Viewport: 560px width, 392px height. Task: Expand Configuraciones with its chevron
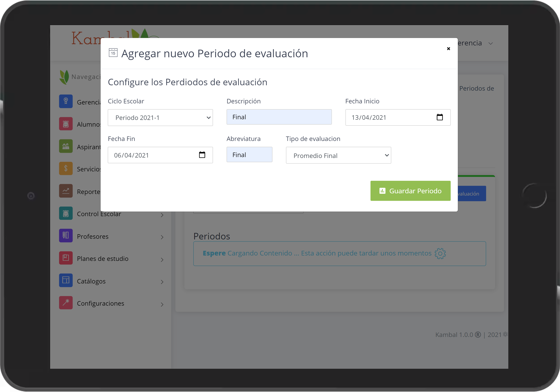162,305
